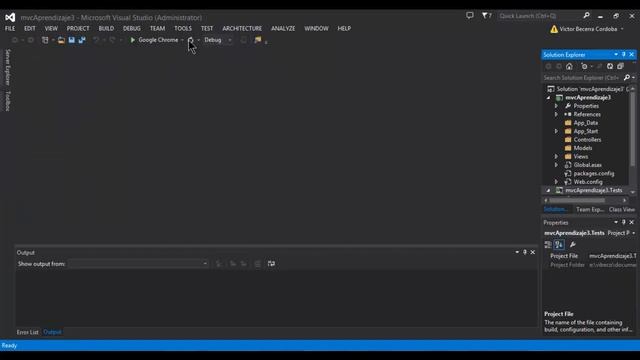Click the Collapse All icon in Solution Explorer
Viewport: 640px width, 360px height.
click(620, 66)
